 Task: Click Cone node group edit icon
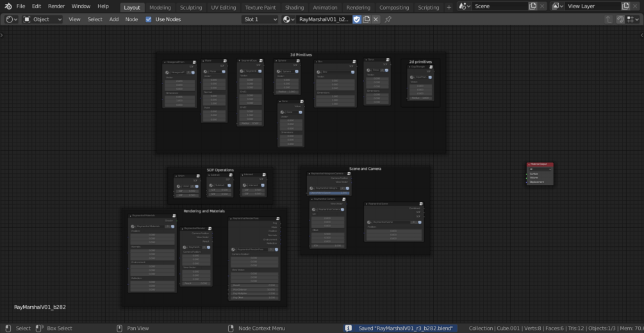tap(301, 101)
